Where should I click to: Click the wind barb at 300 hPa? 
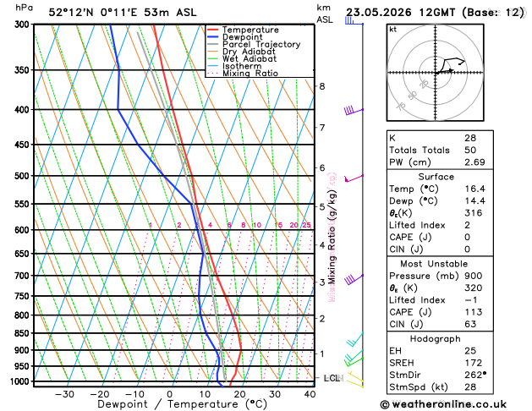pos(354,21)
